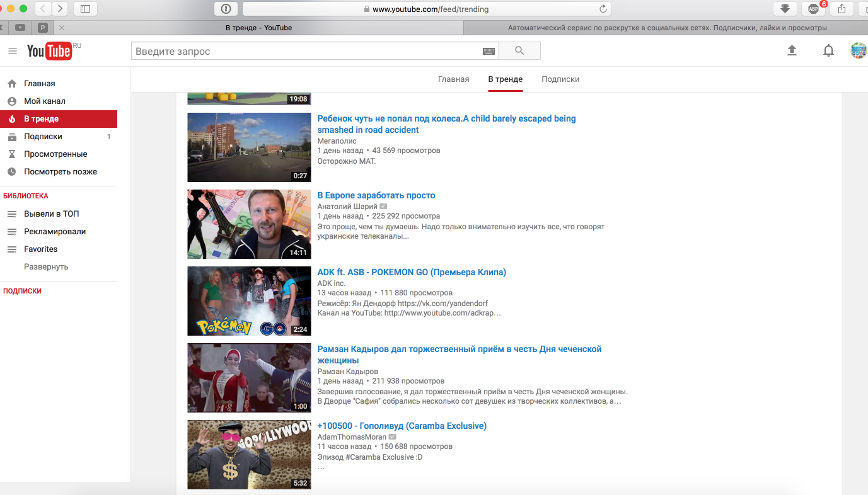Click the text 111 880 просмотров
The width and height of the screenshot is (868, 495).
[x=417, y=293]
